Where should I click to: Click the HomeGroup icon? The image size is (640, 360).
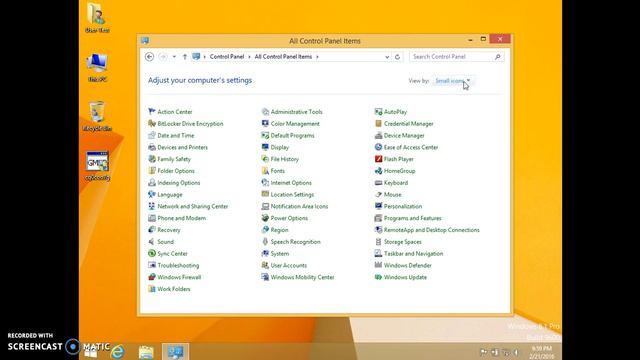tap(378, 171)
